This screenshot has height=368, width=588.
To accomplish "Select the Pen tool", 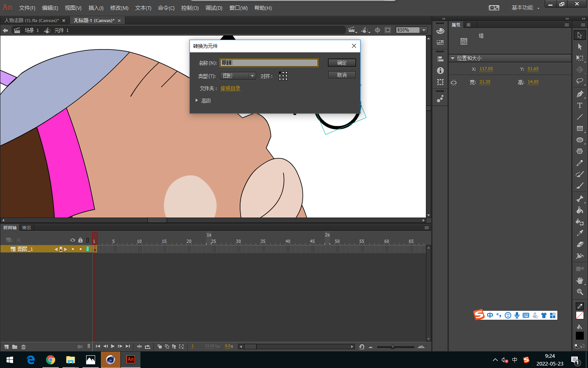I will coord(579,94).
